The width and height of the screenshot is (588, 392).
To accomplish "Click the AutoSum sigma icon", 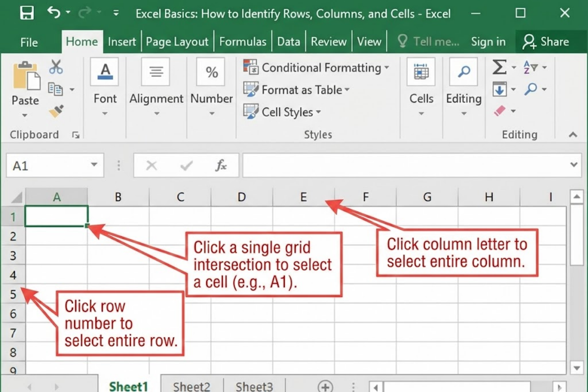I will pyautogui.click(x=499, y=67).
